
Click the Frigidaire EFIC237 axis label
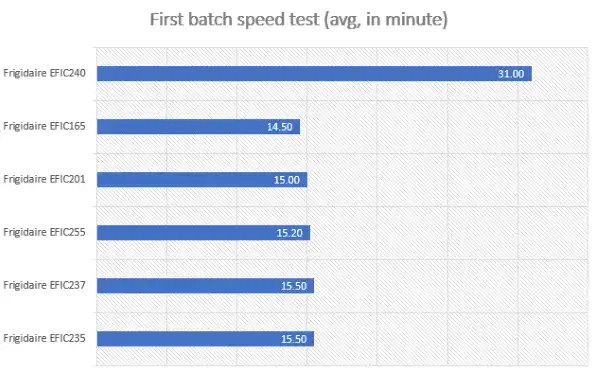pyautogui.click(x=44, y=285)
